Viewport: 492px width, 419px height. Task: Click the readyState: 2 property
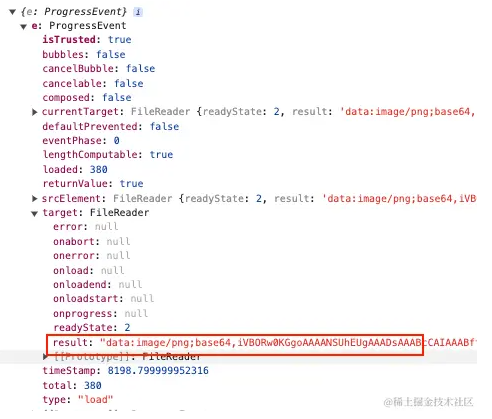[92, 328]
